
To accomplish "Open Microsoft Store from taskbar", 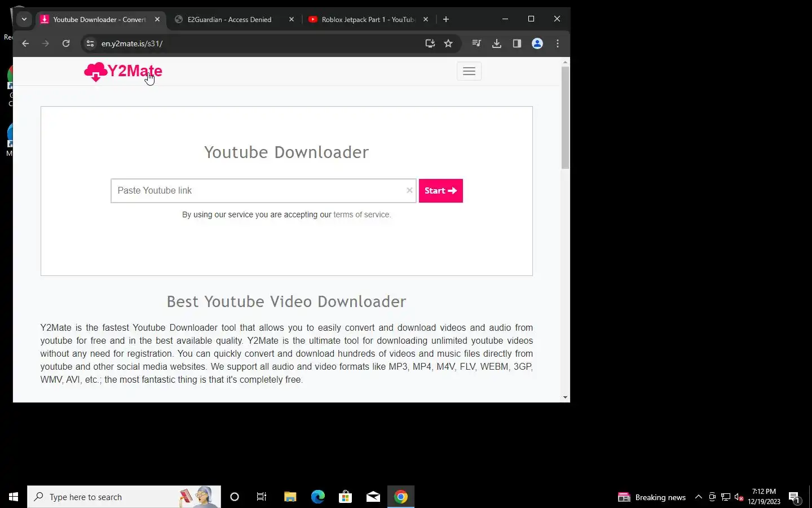I will [x=345, y=497].
